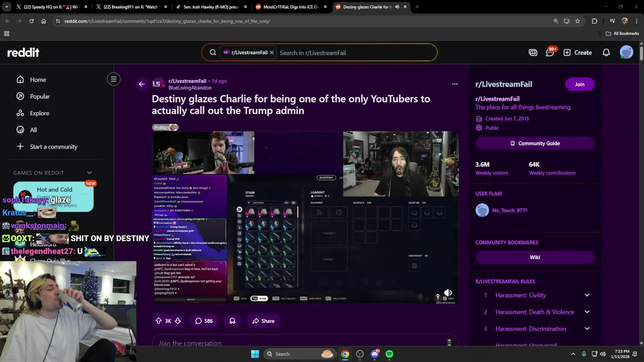The image size is (644, 362).
Task: Open the user avatar menu
Action: tap(626, 52)
